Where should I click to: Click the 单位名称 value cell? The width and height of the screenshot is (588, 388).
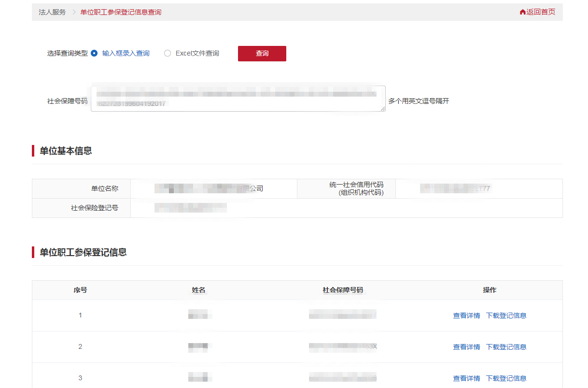[213, 188]
